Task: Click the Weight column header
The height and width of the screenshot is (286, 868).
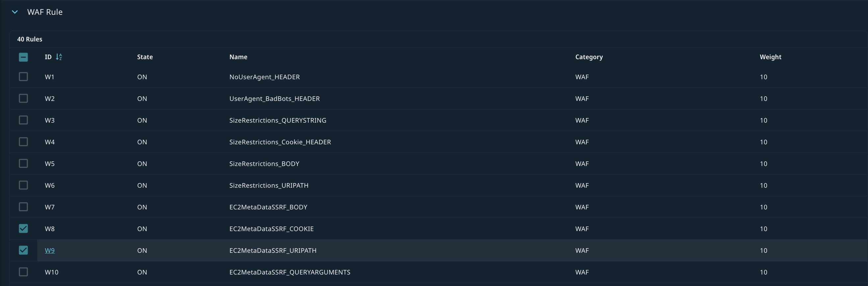Action: click(770, 57)
